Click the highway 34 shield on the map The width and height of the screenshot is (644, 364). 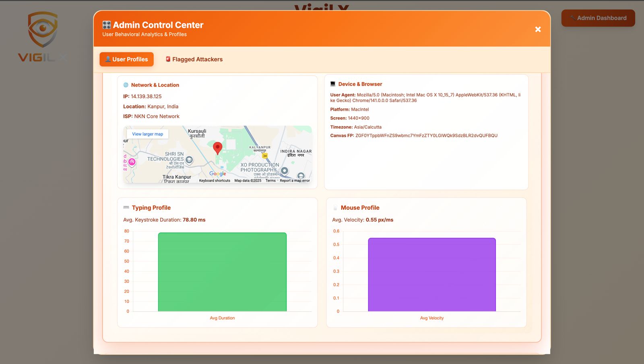(x=265, y=155)
